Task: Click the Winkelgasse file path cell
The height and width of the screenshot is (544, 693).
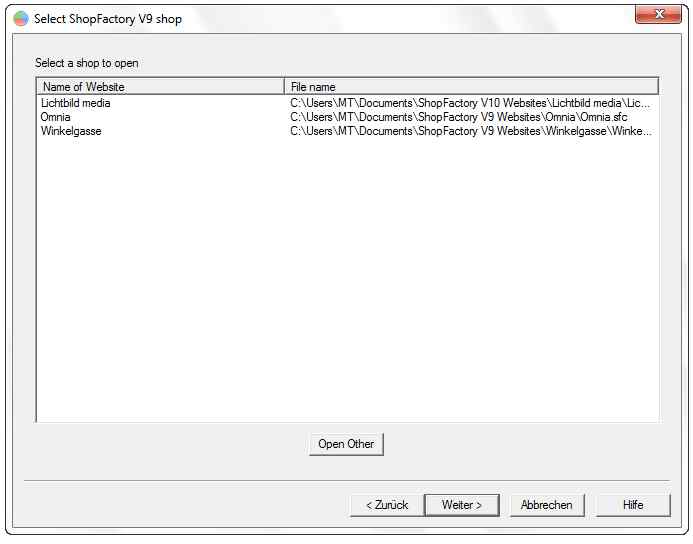Action: (470, 131)
